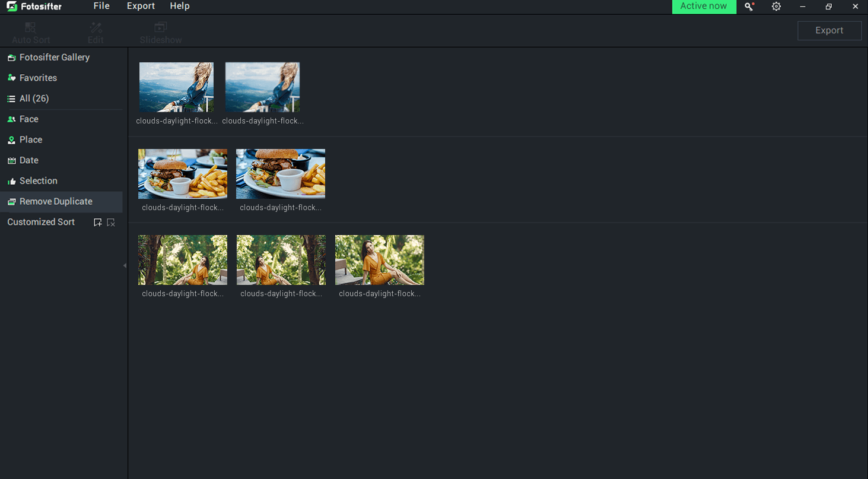Click the Export button

click(x=829, y=30)
